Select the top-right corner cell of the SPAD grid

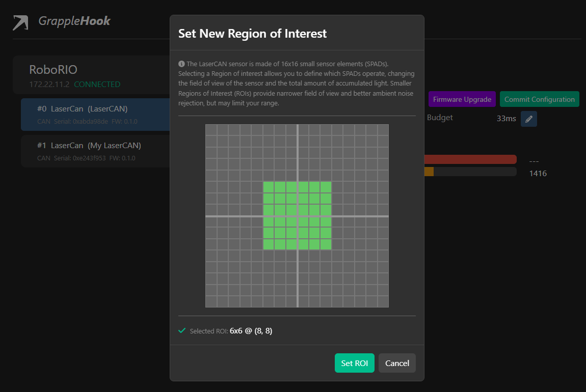[x=383, y=130]
